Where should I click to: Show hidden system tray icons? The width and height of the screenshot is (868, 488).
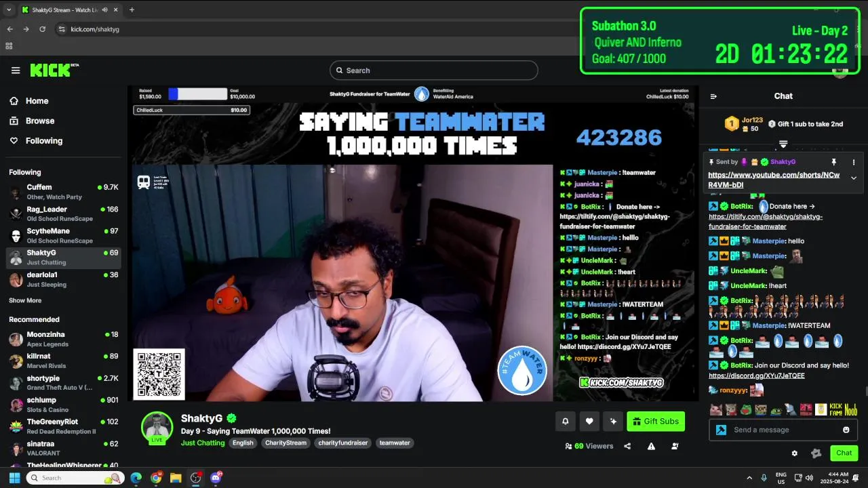(749, 478)
